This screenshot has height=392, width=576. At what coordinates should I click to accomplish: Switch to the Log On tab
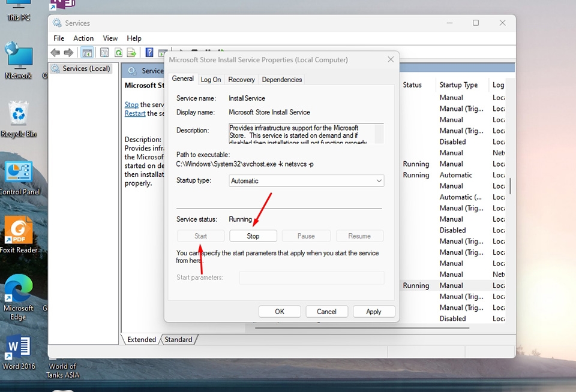tap(211, 80)
